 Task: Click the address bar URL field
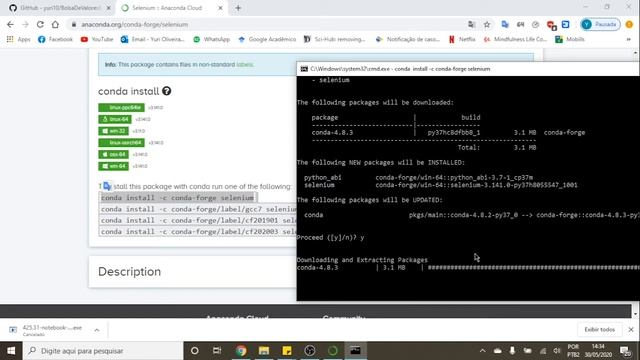pyautogui.click(x=265, y=24)
